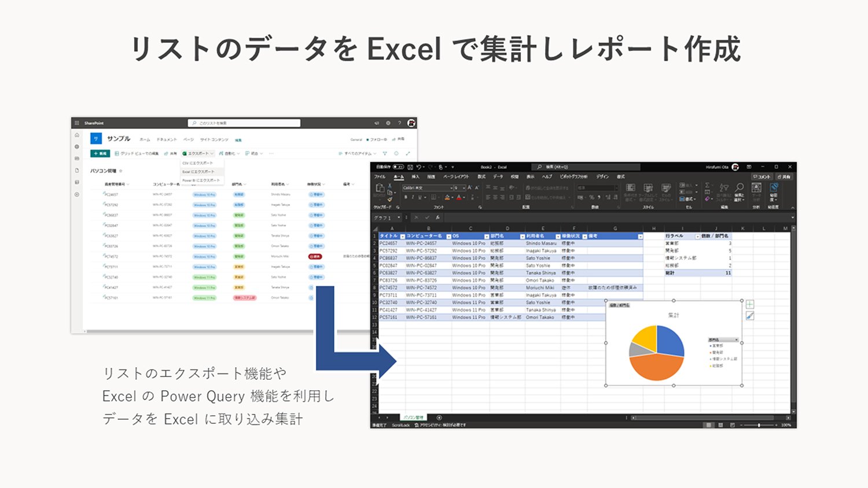
Task: Click the 共有 button in SharePoint command bar
Action: click(171, 154)
